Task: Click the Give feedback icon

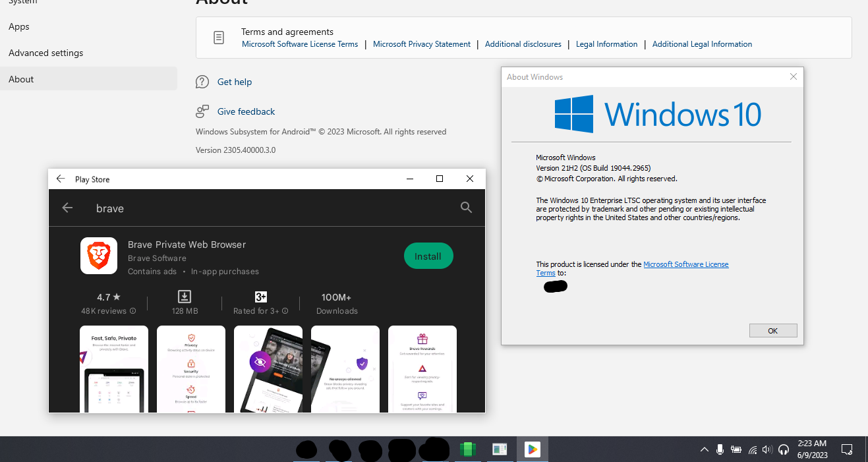Action: [x=202, y=111]
